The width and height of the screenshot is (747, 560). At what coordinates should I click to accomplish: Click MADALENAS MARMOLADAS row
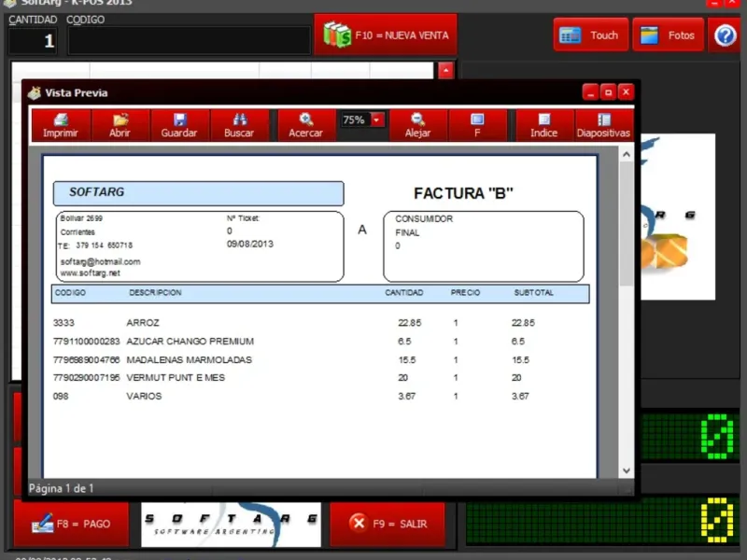[x=190, y=360]
